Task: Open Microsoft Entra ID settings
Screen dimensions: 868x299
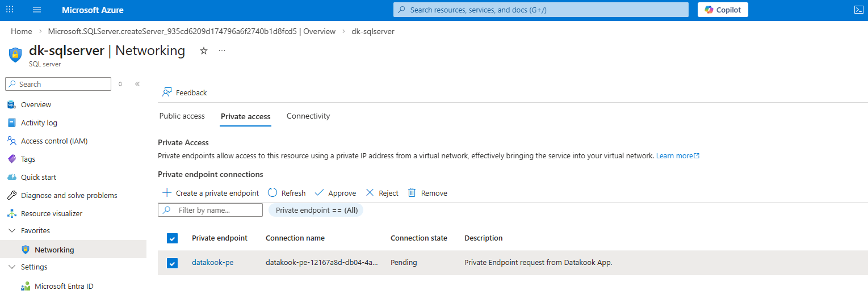Action: click(64, 287)
